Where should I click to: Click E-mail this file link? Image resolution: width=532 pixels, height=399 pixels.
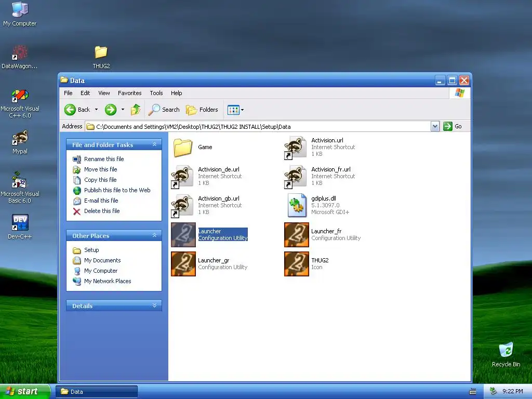click(101, 201)
